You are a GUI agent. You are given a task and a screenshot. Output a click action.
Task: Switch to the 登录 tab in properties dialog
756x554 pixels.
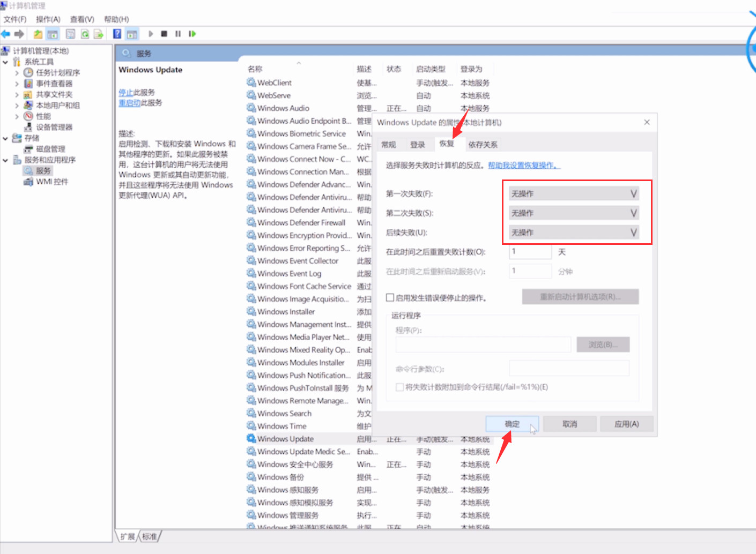pos(418,145)
